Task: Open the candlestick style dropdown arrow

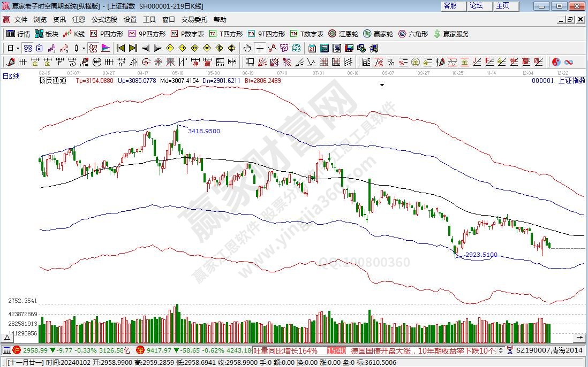Action: [84, 48]
